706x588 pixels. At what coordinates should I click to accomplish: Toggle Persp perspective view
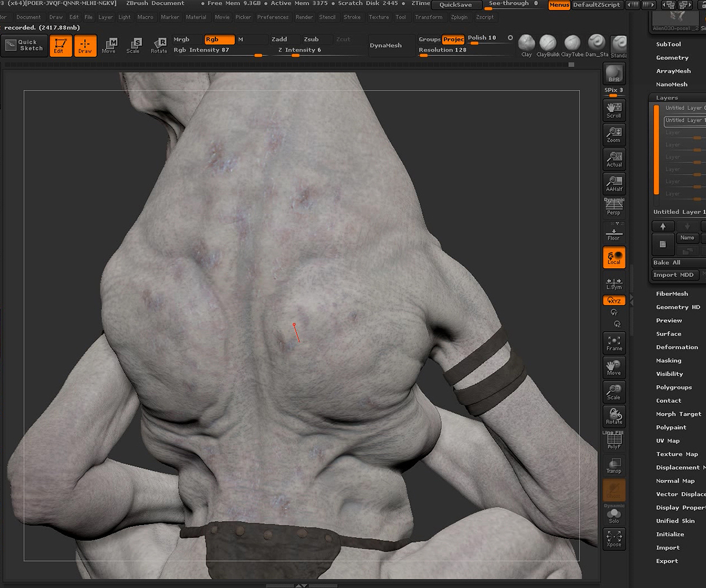614,208
